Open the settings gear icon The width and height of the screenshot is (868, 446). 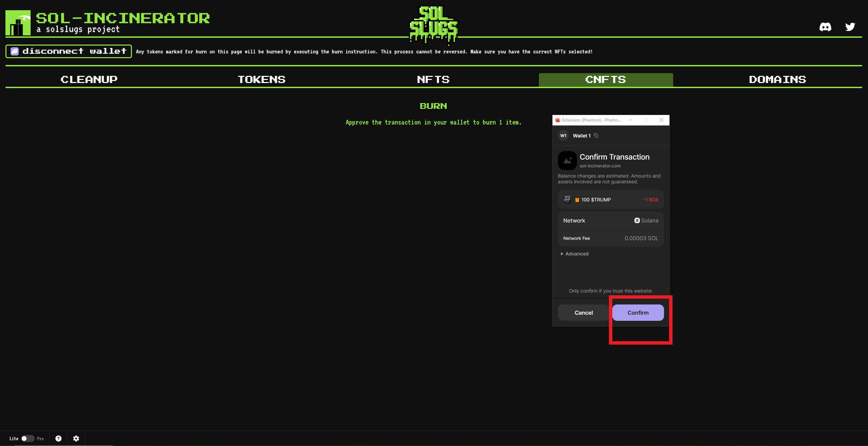pyautogui.click(x=76, y=439)
